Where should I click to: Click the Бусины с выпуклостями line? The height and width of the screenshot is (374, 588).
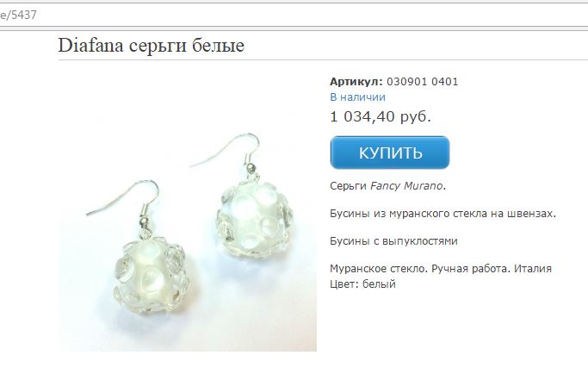pyautogui.click(x=393, y=241)
